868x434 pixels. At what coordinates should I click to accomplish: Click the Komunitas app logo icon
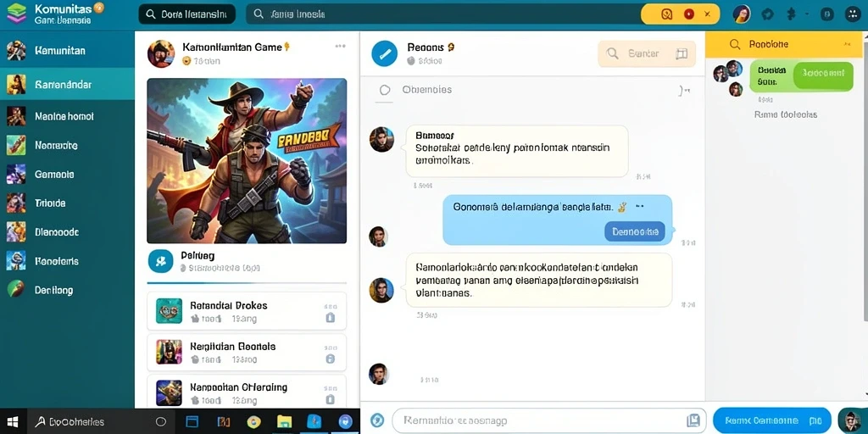(x=16, y=14)
